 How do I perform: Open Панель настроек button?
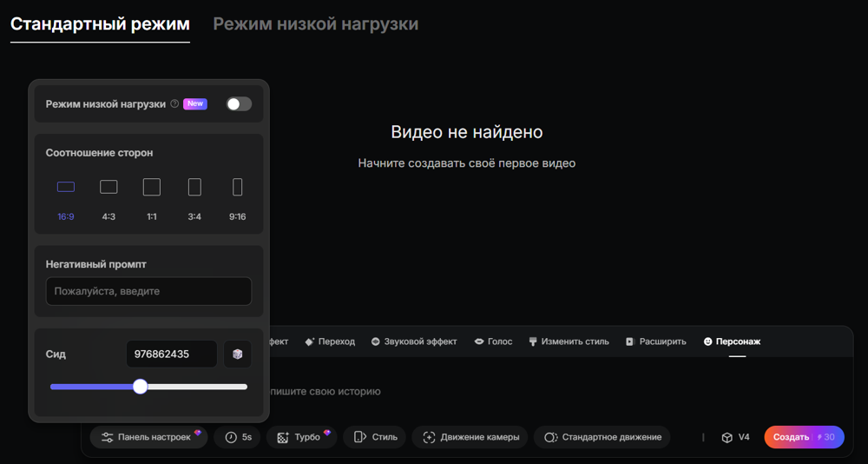pos(149,437)
